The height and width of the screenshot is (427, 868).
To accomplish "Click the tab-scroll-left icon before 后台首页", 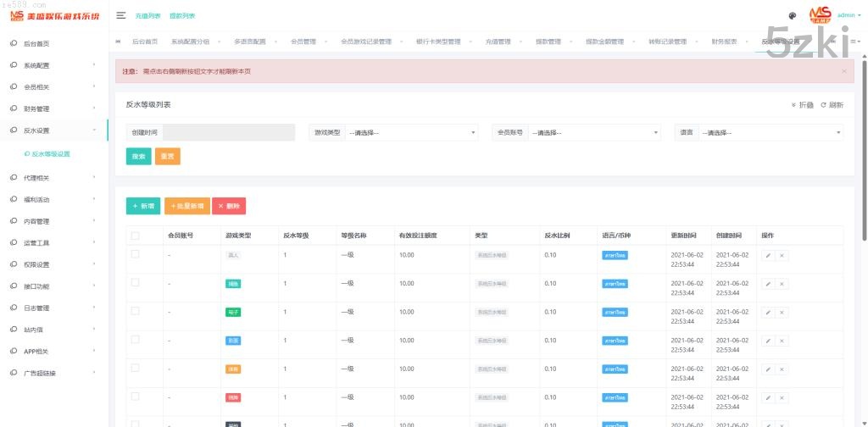I will (118, 42).
